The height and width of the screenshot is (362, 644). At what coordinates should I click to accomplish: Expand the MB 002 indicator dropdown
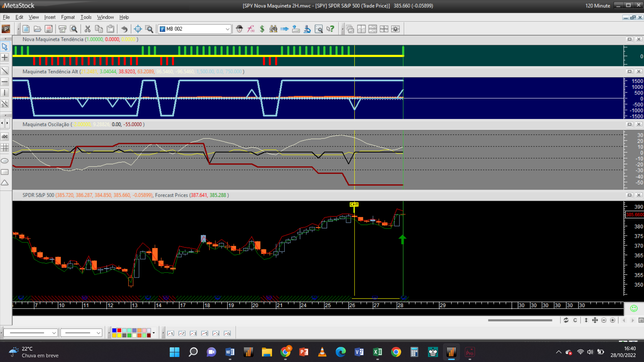pos(227,29)
